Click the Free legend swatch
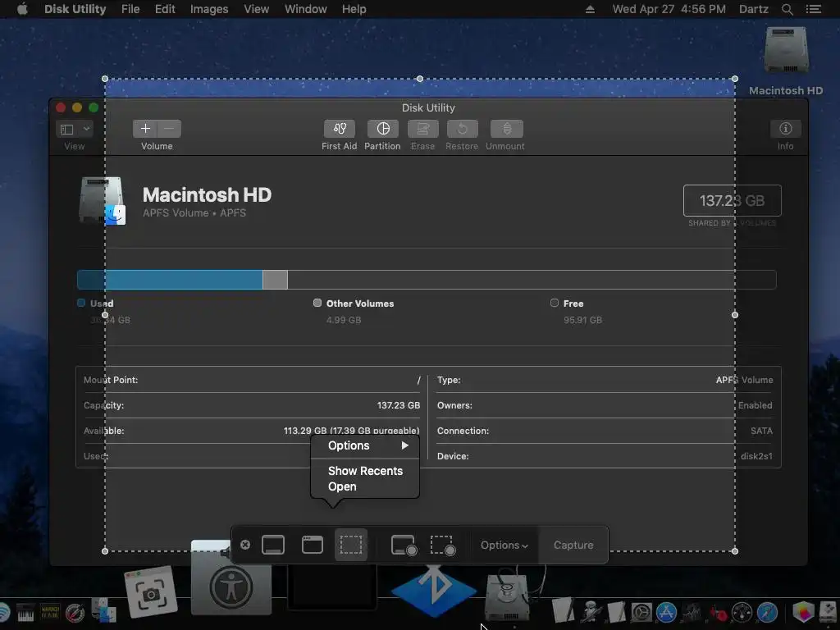The height and width of the screenshot is (630, 840). click(555, 303)
